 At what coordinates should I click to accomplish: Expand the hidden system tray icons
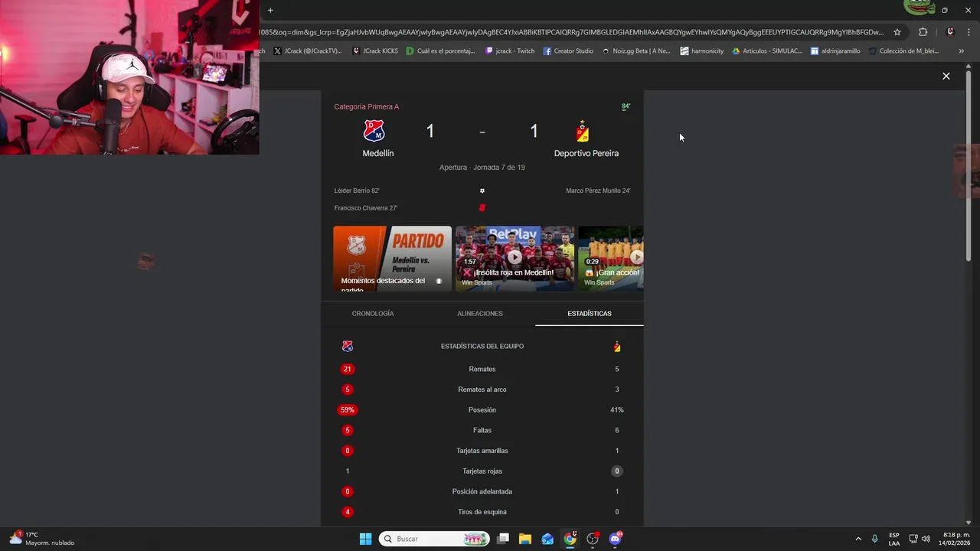858,539
